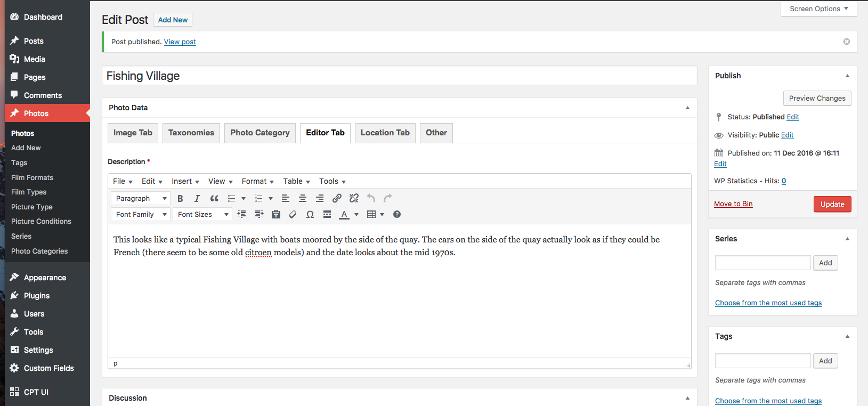Click the Fishing Village title field

399,76
